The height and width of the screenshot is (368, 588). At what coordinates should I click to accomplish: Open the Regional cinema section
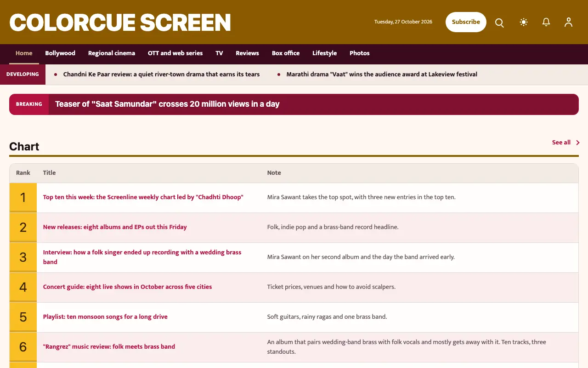point(112,53)
